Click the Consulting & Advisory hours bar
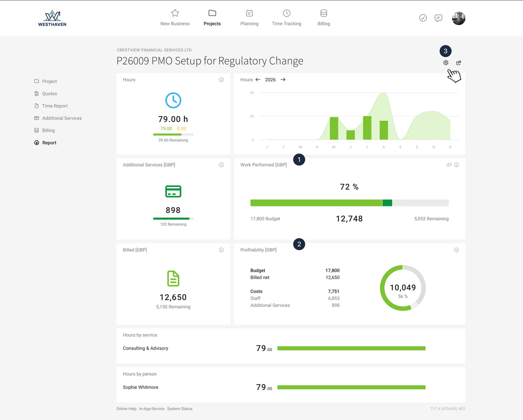Viewport: 523px width, 420px height. click(351, 348)
